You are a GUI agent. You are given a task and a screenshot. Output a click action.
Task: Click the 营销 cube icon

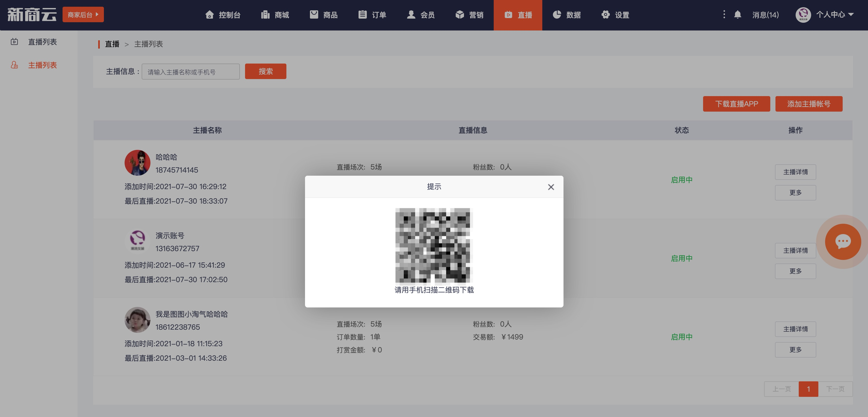click(x=460, y=15)
